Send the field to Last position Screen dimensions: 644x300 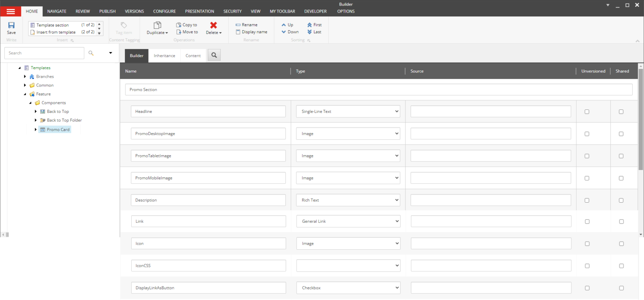pyautogui.click(x=314, y=31)
